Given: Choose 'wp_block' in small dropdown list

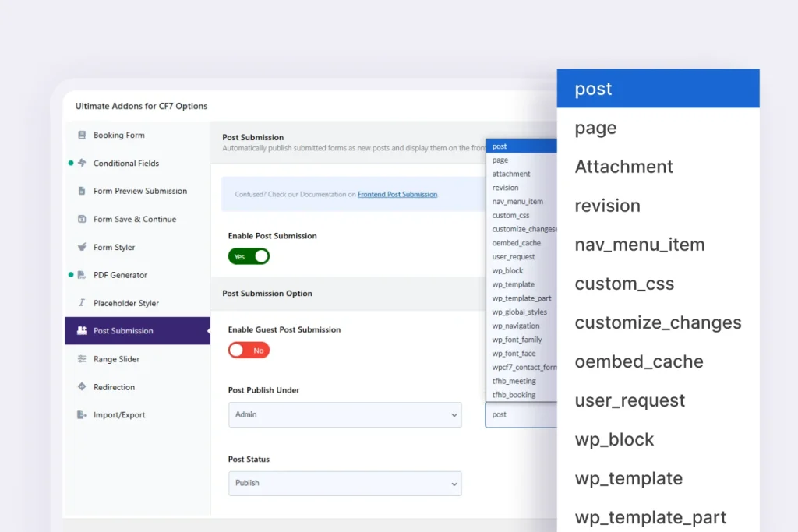Looking at the screenshot, I should click(521, 270).
